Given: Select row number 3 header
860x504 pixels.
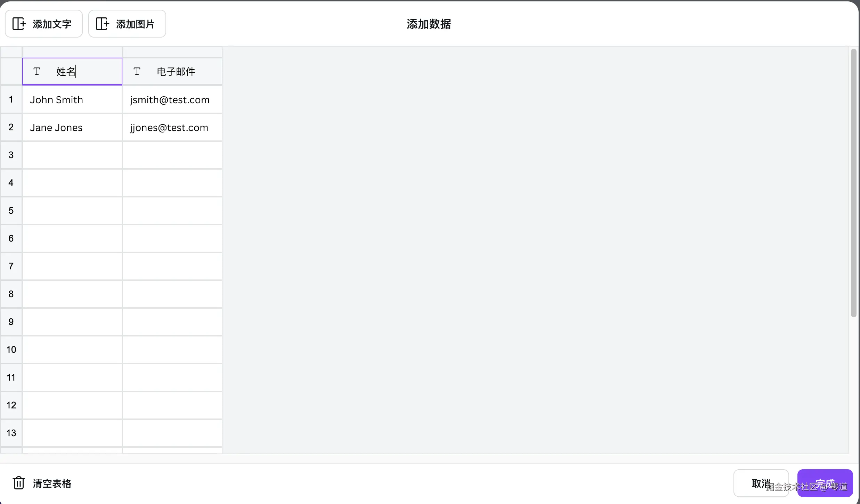Looking at the screenshot, I should pyautogui.click(x=11, y=155).
